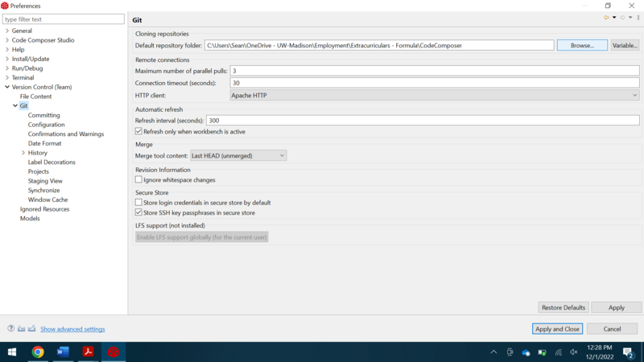Click the Restore Defaults button
Screen dimensions: 644x362
(x=563, y=307)
